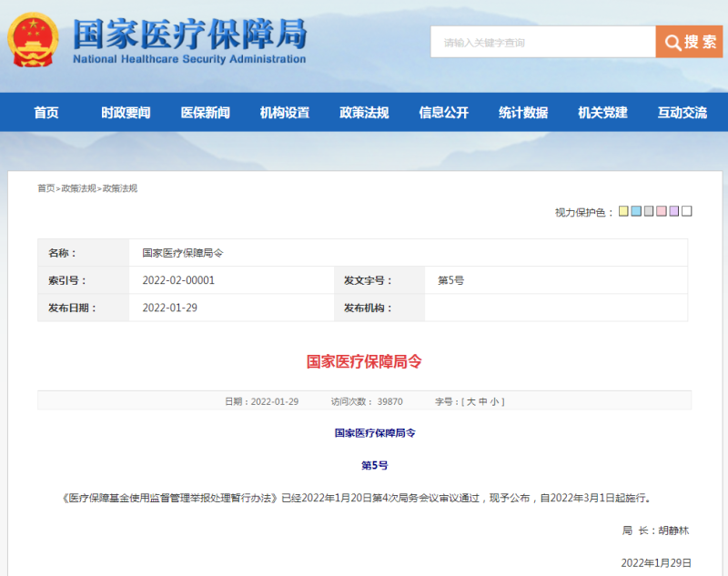The image size is (728, 576).
Task: Set font size to 小 (small)
Action: [496, 401]
